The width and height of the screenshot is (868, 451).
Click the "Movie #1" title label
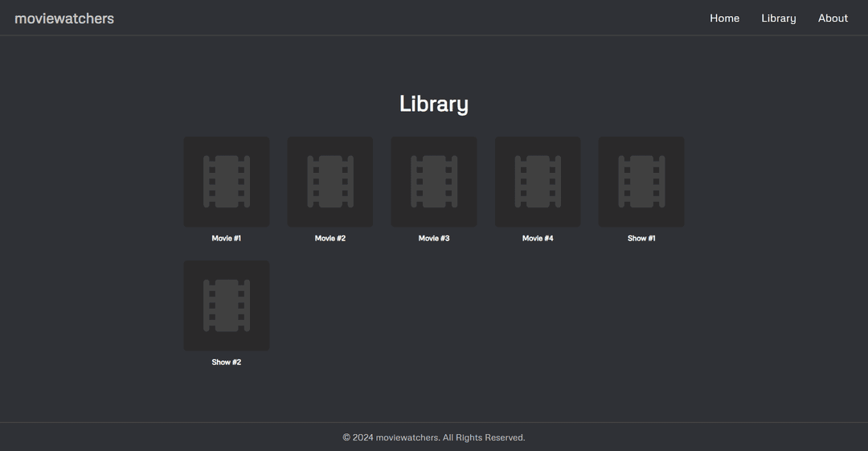[227, 238]
